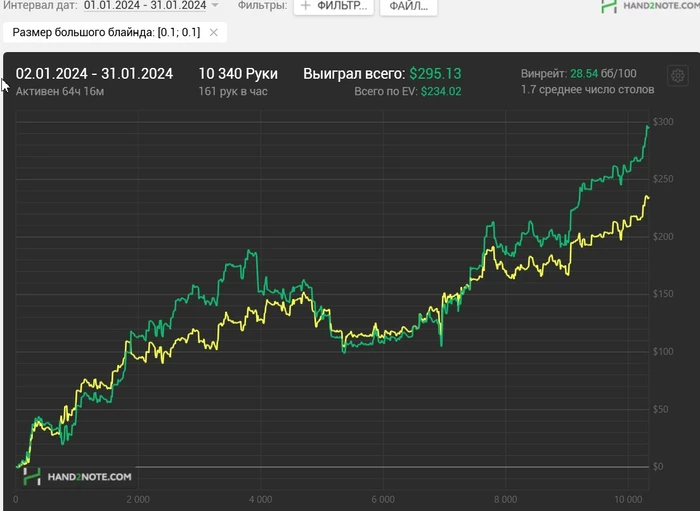Screen dimensions: 700x511
Task: Click the Выиграл всего: label
Action: click(354, 74)
